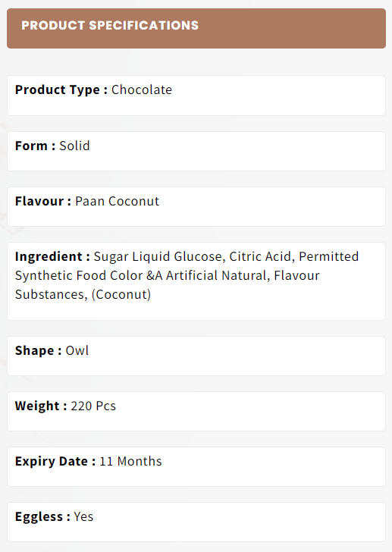
Task: Click the Citric Acid ingredient text
Action: [x=262, y=256]
